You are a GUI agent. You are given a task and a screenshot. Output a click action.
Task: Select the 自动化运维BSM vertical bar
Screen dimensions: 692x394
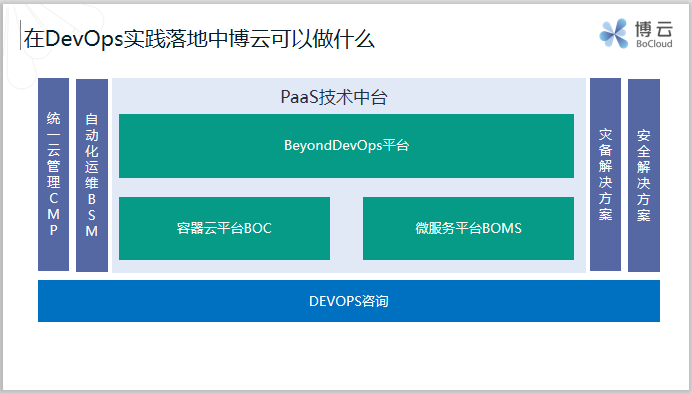tap(92, 176)
